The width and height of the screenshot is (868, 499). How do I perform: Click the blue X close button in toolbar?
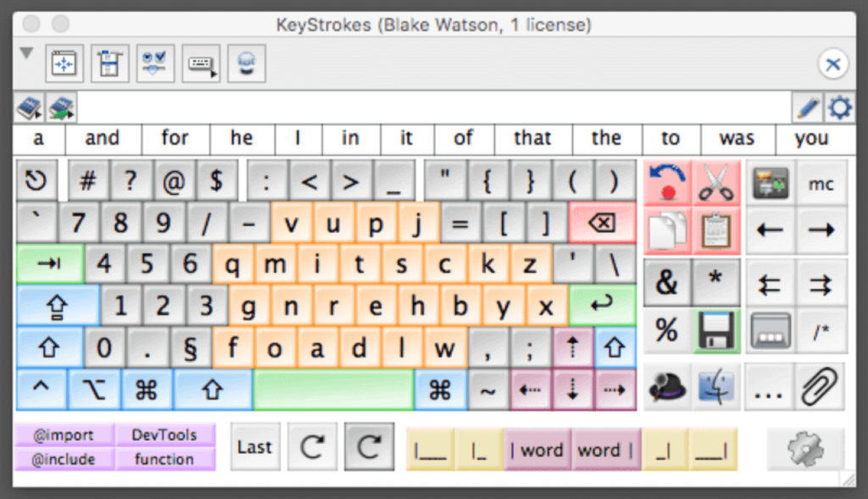[x=832, y=64]
